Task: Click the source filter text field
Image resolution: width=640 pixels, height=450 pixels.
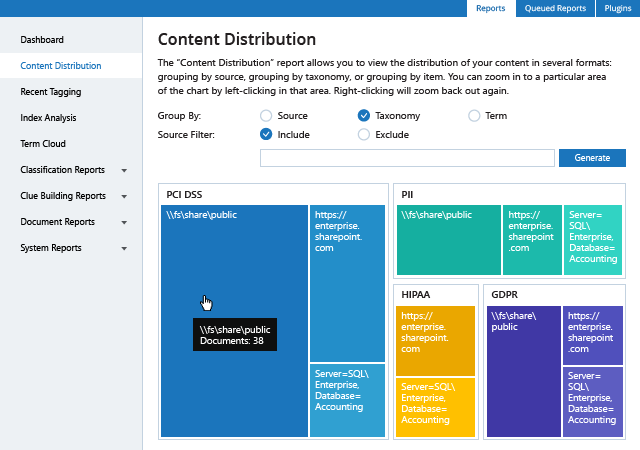Action: 406,158
